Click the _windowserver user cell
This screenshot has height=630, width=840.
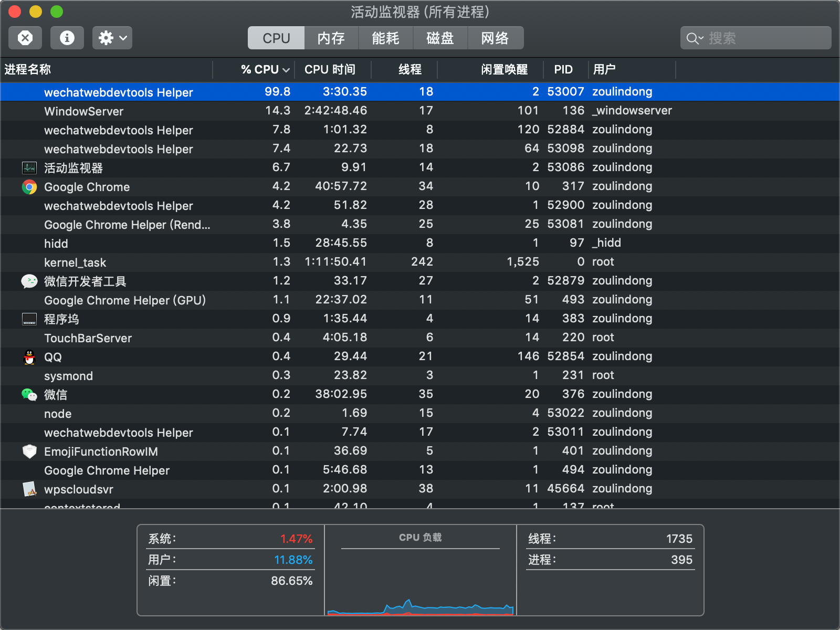[632, 110]
